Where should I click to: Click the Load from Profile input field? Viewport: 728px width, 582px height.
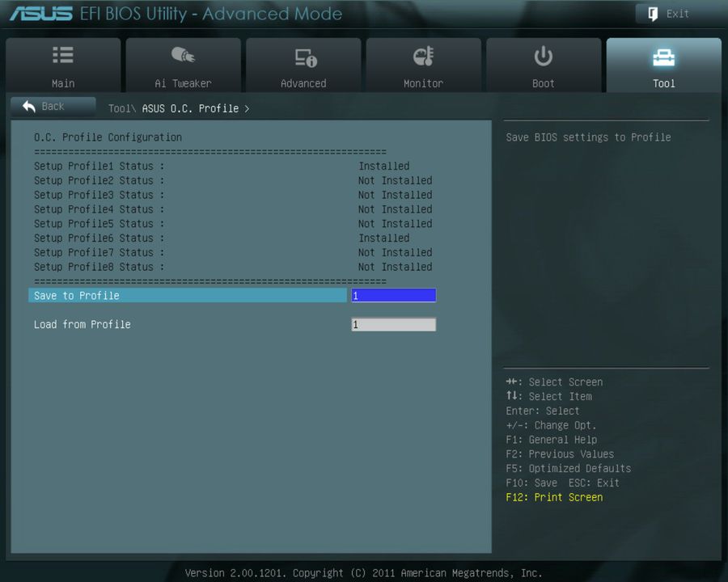click(x=394, y=324)
